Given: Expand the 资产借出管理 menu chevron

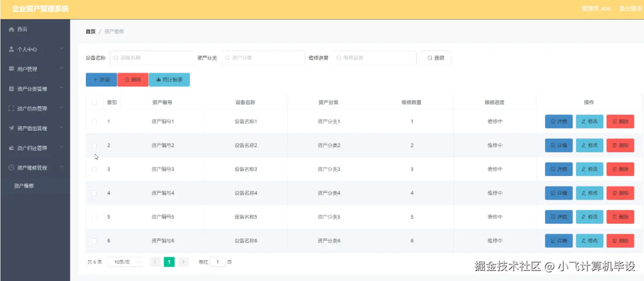Looking at the screenshot, I should pos(62,127).
